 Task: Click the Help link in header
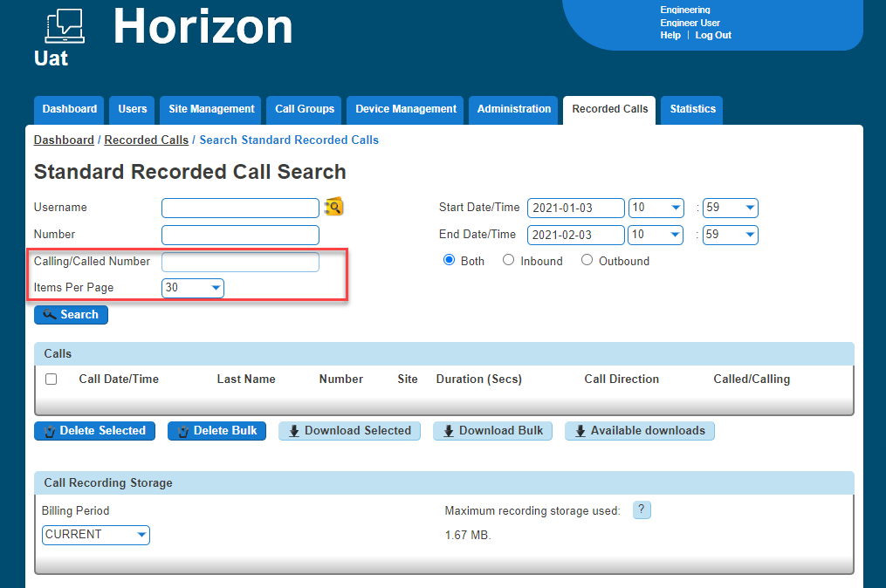(x=670, y=35)
